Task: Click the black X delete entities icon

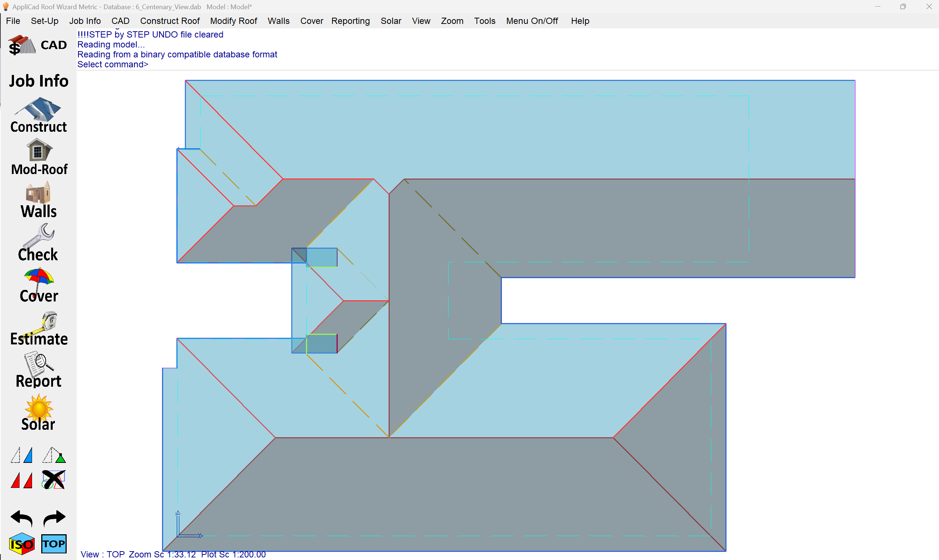Action: coord(54,480)
